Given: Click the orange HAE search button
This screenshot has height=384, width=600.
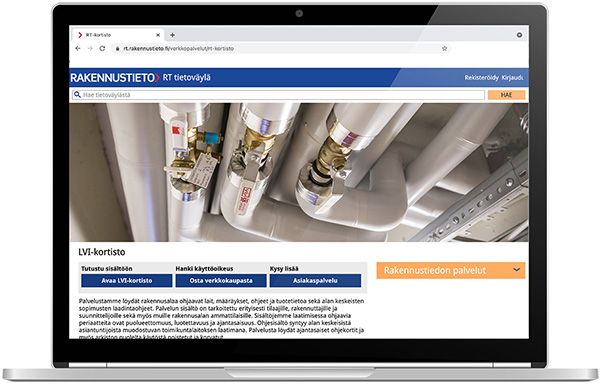Looking at the screenshot, I should pos(506,95).
